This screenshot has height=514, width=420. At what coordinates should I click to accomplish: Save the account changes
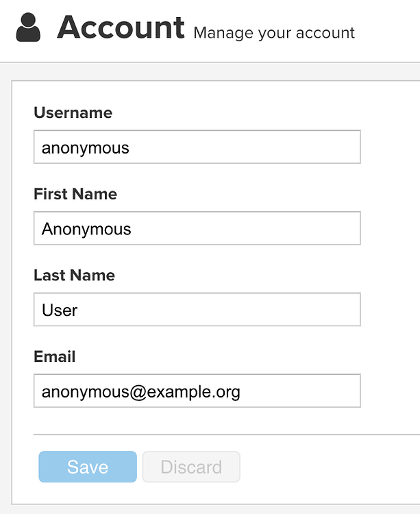click(x=88, y=467)
